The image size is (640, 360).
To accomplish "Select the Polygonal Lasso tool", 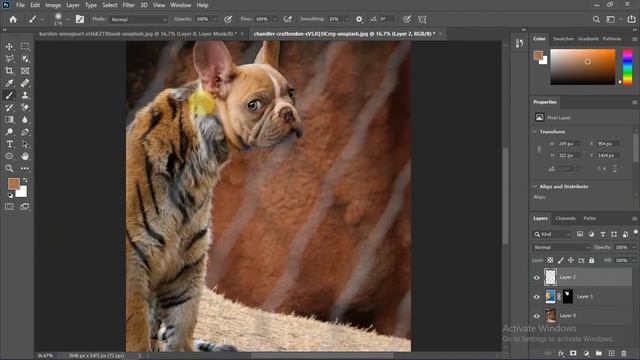I will 9,59.
